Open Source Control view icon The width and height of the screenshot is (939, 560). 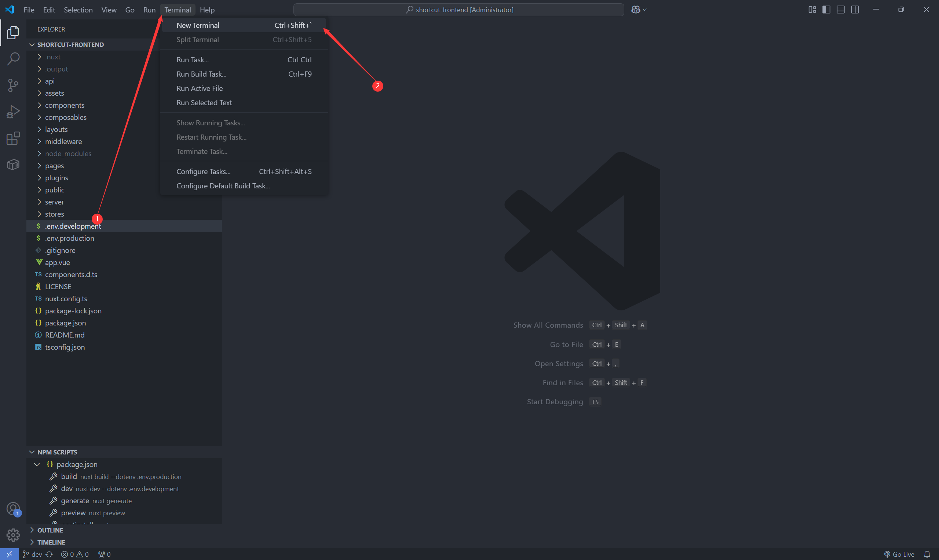(x=13, y=85)
